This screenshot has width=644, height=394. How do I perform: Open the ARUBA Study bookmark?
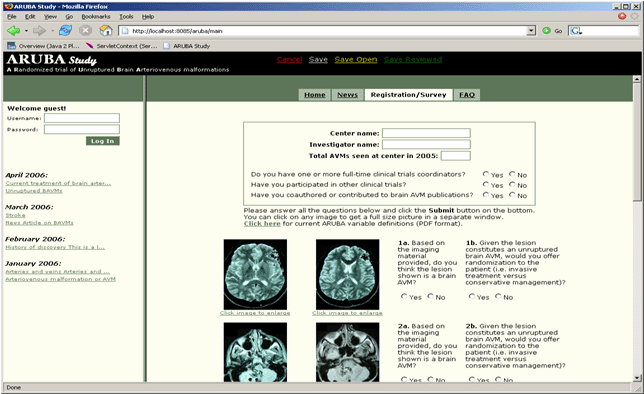(186, 46)
